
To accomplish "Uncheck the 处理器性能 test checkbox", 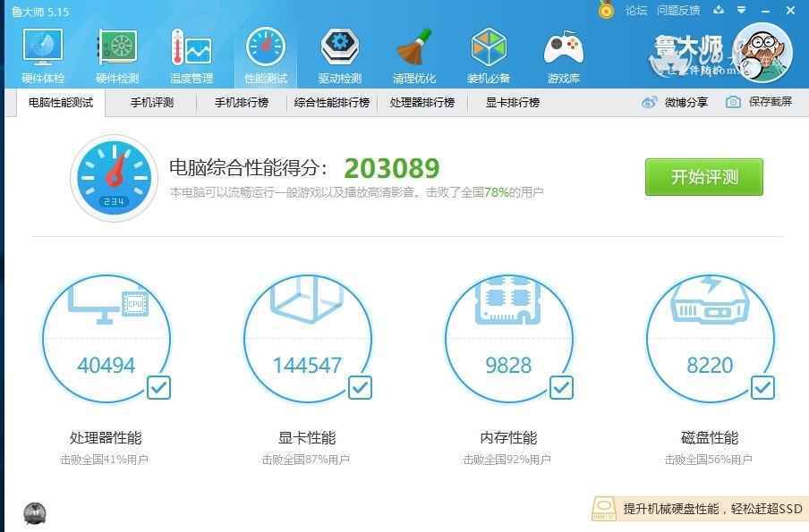I will click(159, 387).
